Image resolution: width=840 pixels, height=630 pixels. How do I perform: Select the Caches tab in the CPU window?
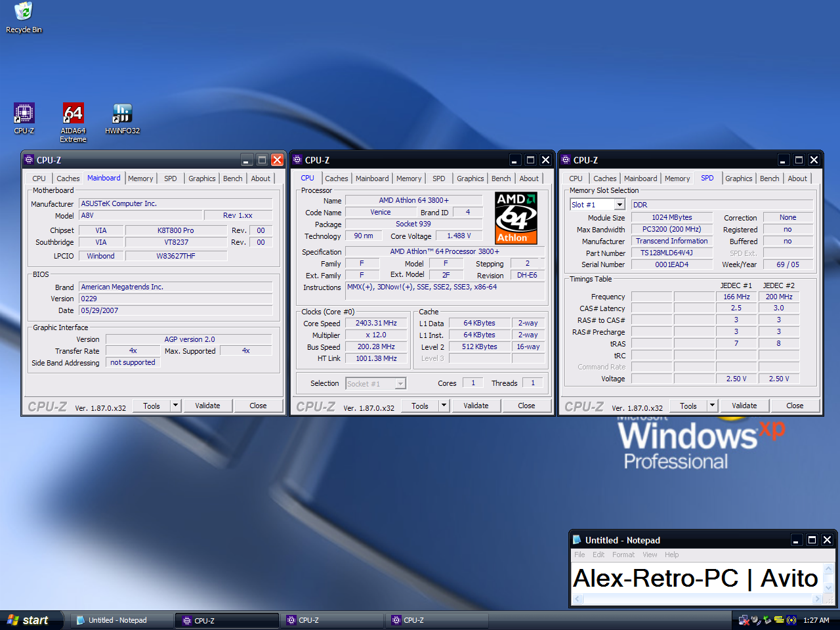pos(337,178)
